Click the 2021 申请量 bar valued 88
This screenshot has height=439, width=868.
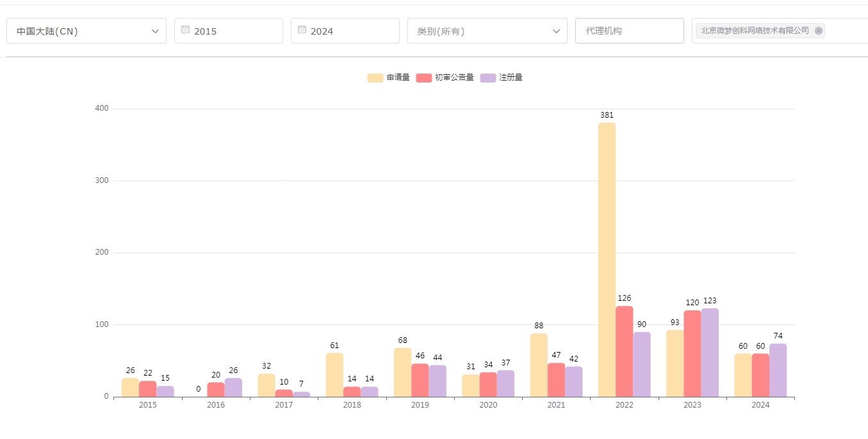pyautogui.click(x=539, y=365)
